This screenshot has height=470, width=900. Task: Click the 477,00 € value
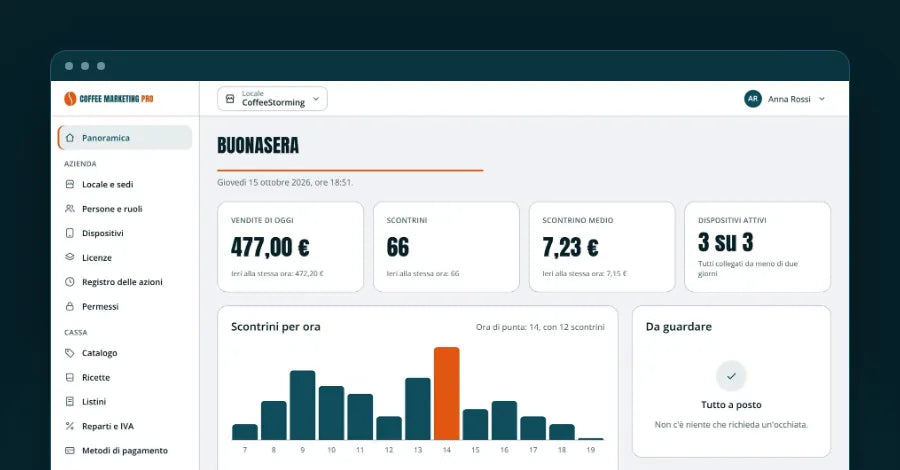270,247
